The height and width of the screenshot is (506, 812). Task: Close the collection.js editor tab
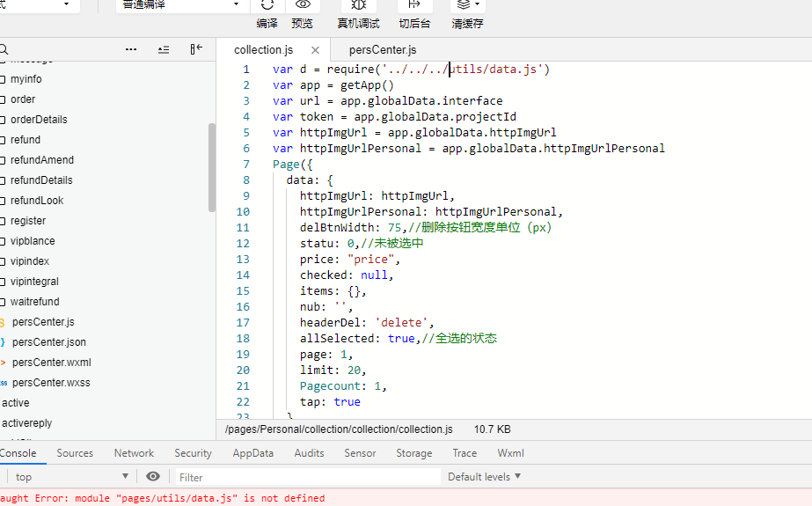point(315,50)
